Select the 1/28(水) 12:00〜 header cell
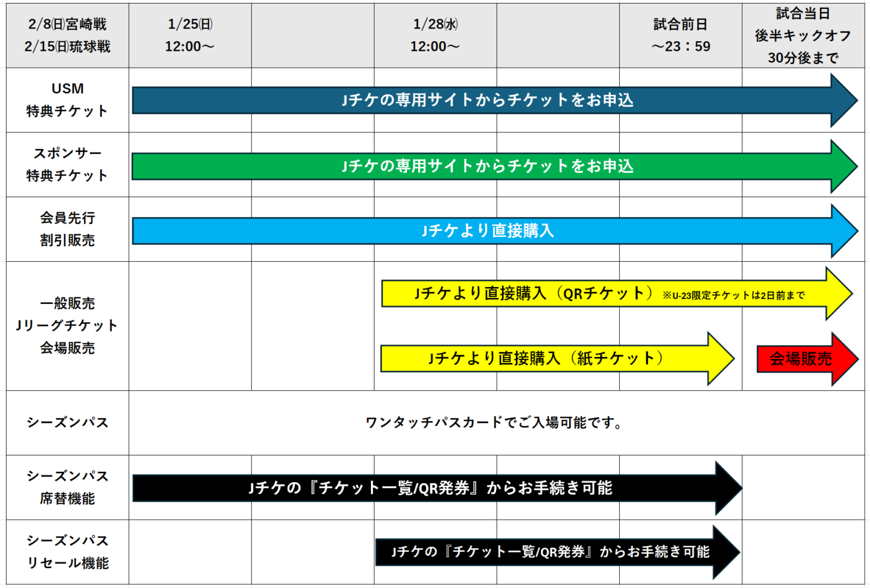 click(x=435, y=35)
